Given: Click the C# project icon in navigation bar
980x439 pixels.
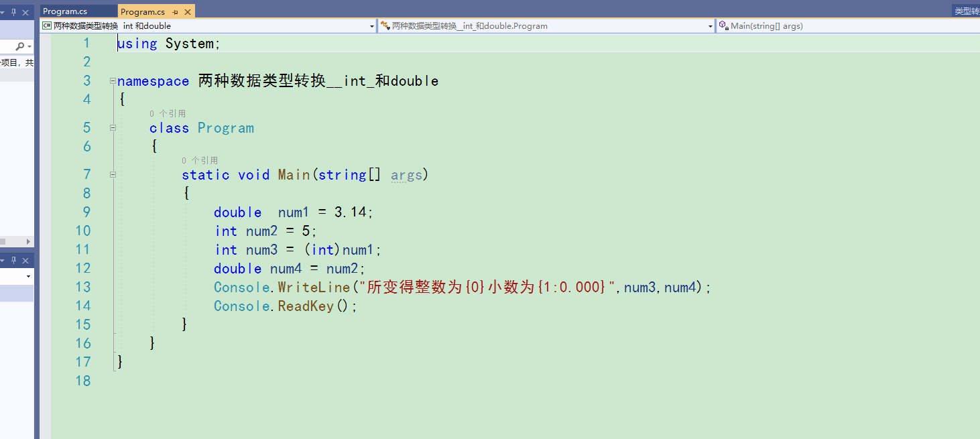Looking at the screenshot, I should click(x=47, y=26).
